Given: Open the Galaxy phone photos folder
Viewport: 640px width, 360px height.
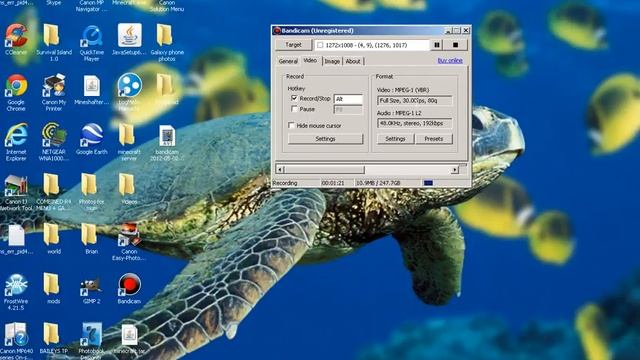Looking at the screenshot, I should pyautogui.click(x=167, y=42).
